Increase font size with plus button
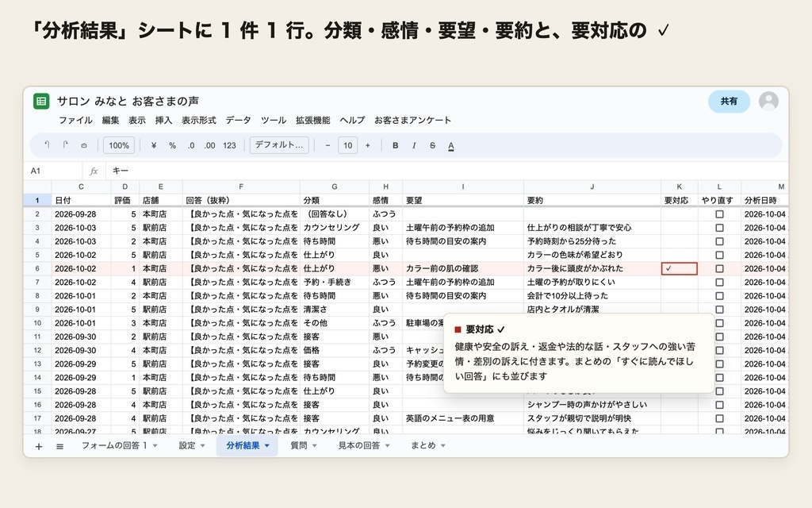 (x=368, y=146)
